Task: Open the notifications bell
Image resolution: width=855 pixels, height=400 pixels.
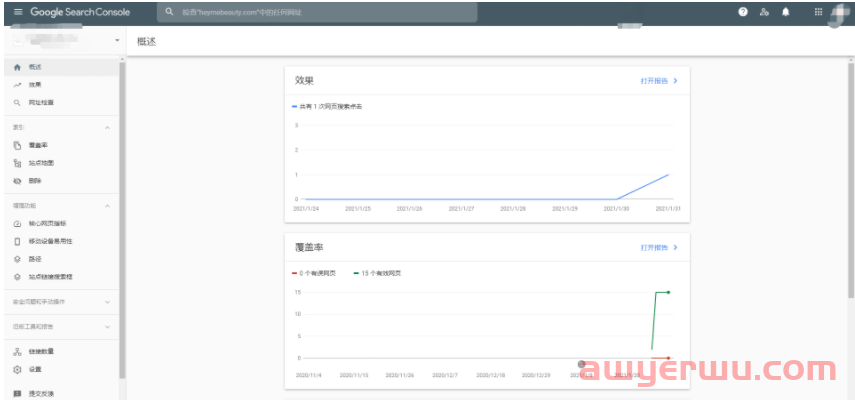Action: point(786,12)
